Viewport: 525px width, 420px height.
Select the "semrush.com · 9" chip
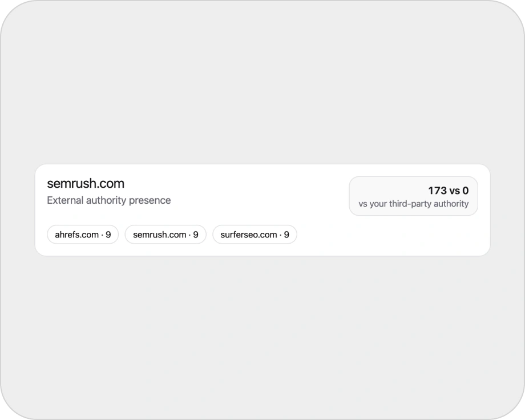point(165,234)
